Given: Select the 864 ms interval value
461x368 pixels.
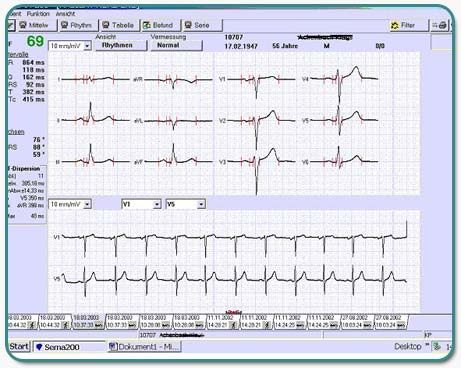Looking at the screenshot, I should (x=33, y=62).
